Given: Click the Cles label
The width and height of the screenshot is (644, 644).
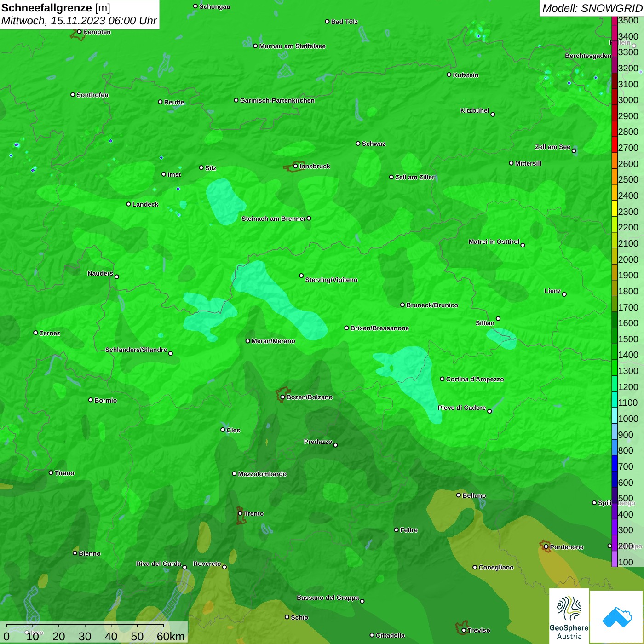Looking at the screenshot, I should click(x=234, y=430).
